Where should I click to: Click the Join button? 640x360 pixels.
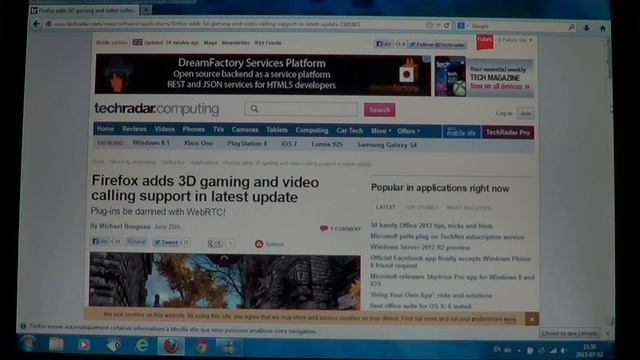pyautogui.click(x=525, y=113)
